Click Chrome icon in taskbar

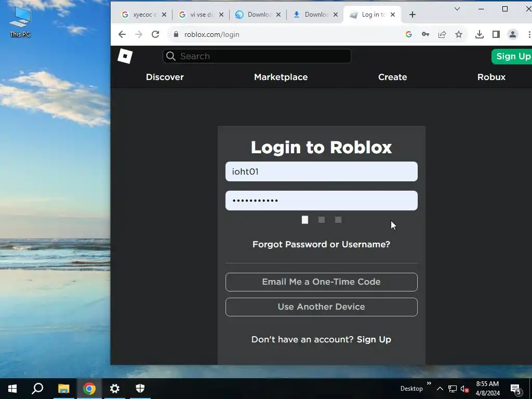tap(89, 389)
